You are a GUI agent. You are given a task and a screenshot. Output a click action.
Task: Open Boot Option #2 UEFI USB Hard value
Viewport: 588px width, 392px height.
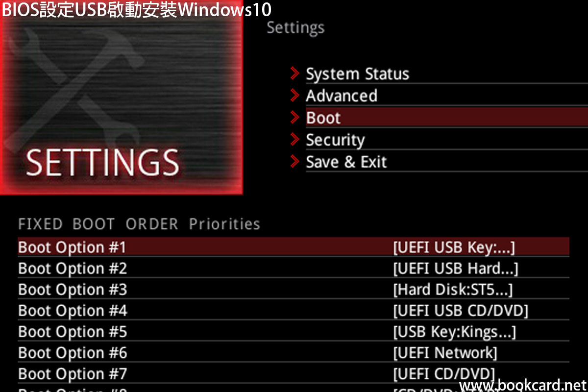pyautogui.click(x=455, y=269)
